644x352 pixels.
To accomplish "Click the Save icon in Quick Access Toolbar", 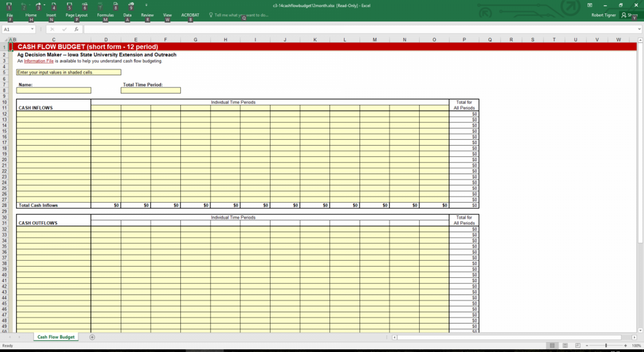I will tap(9, 5).
